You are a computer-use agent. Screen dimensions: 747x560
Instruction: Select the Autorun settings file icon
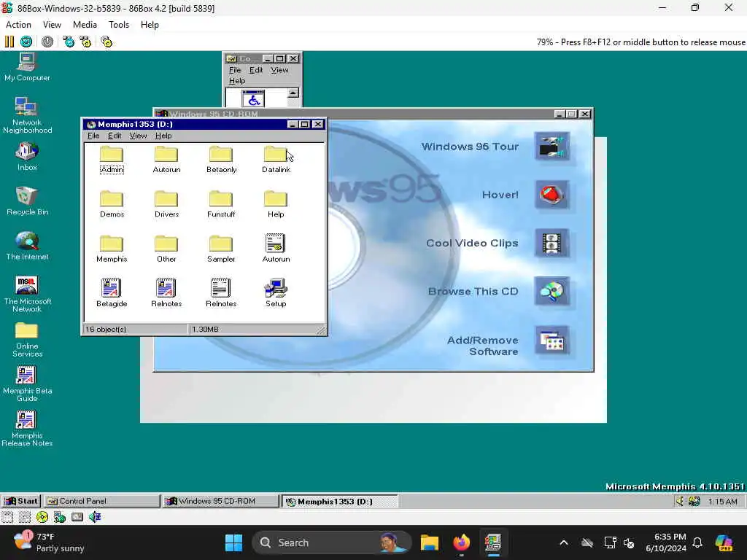pos(276,249)
